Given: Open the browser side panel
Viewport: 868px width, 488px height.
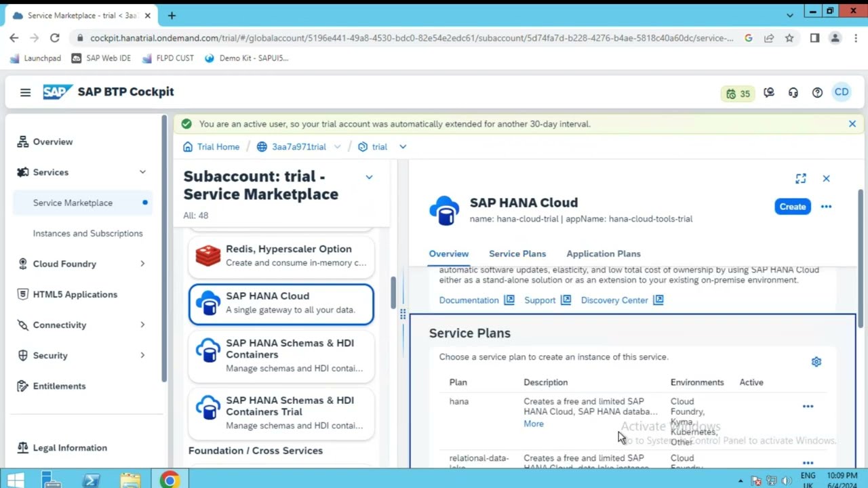Looking at the screenshot, I should point(814,38).
